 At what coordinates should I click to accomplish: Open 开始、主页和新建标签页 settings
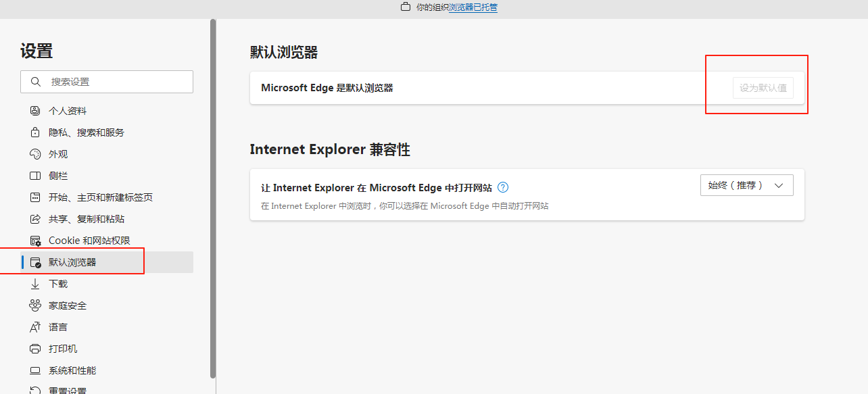coord(107,197)
